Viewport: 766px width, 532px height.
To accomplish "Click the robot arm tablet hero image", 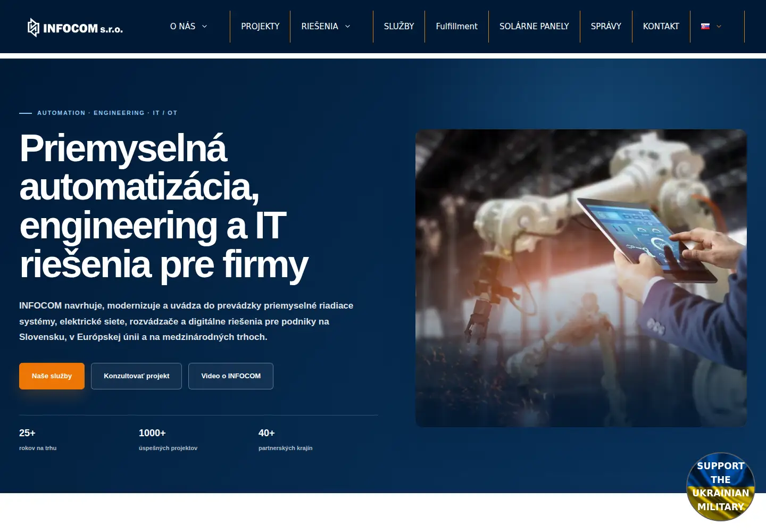I will click(x=581, y=278).
